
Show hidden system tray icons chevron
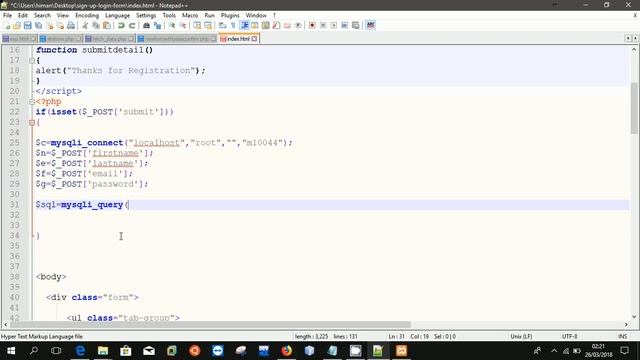tap(554, 351)
